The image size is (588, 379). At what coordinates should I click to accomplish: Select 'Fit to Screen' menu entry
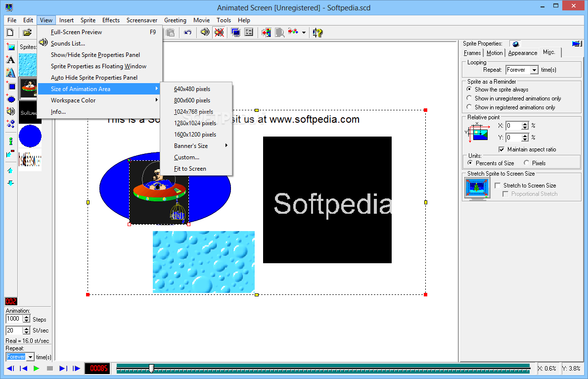pos(196,169)
